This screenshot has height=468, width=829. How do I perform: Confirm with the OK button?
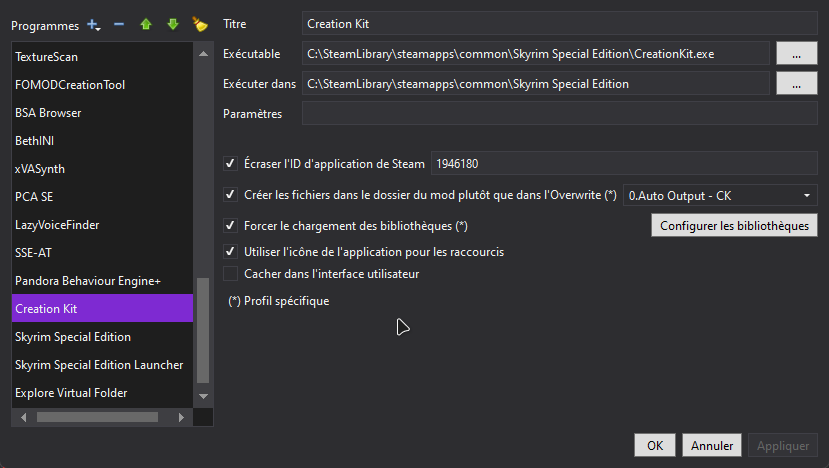[x=655, y=445]
